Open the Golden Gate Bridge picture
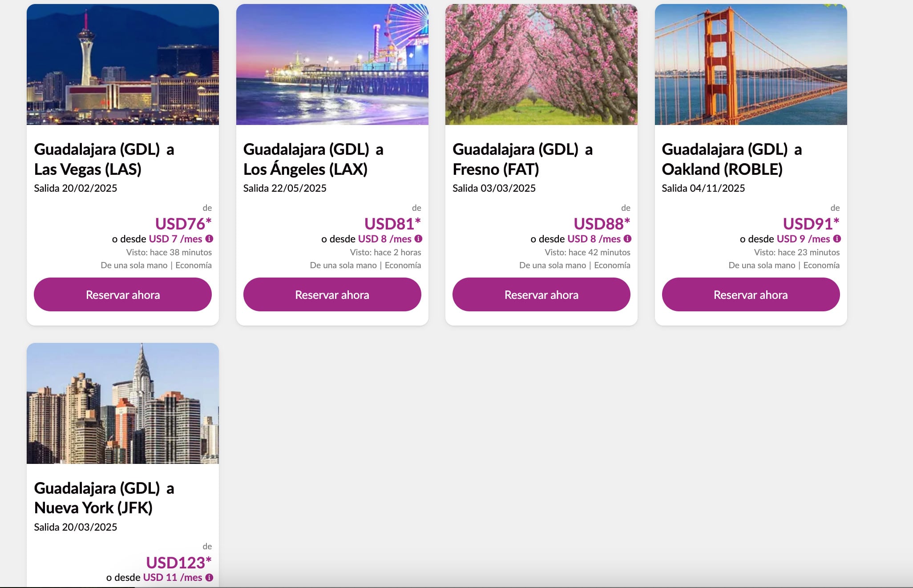The width and height of the screenshot is (913, 588). (x=751, y=64)
